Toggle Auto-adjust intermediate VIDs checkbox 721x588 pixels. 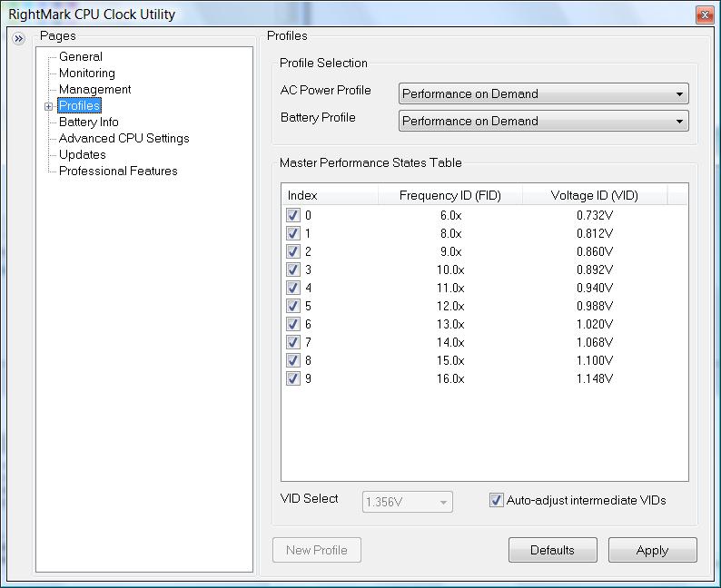pos(496,500)
